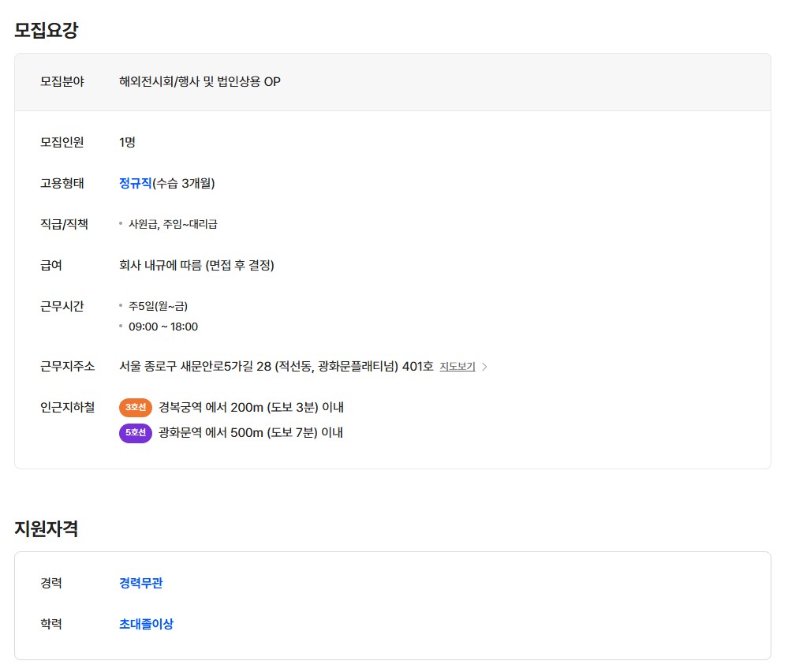This screenshot has height=672, width=788.
Task: Click the 광화문역 에서 500m subway info
Action: coord(251,433)
